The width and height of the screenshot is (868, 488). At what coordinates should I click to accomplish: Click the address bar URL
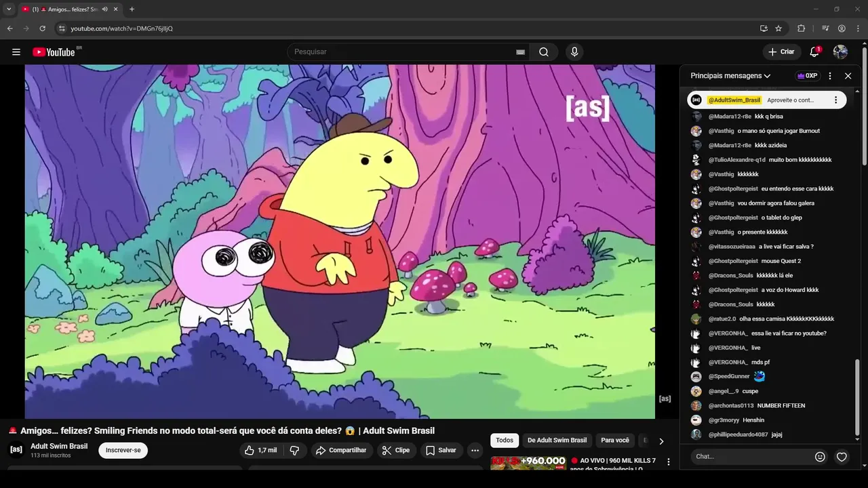coord(122,28)
